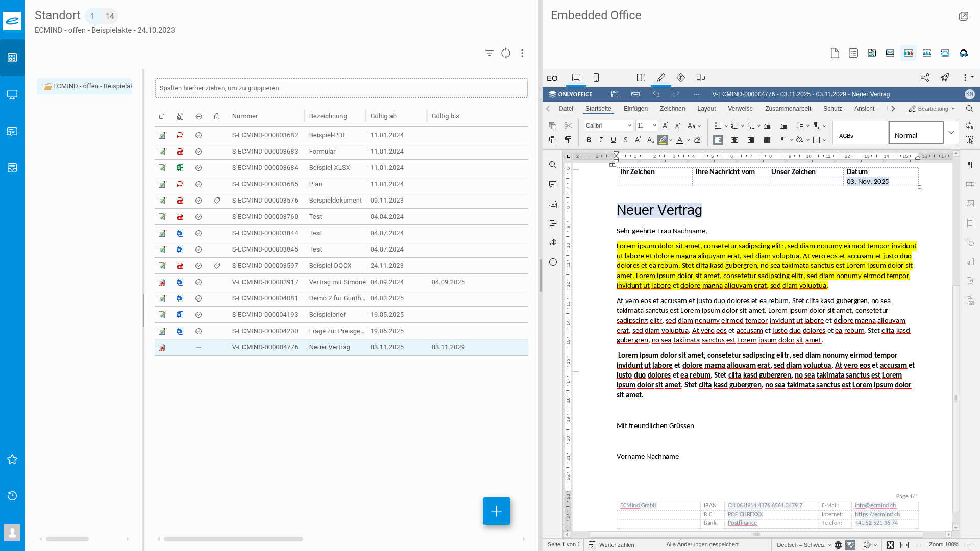Screen dimensions: 980x551
Task: Expand the paragraph styles gallery
Action: click(951, 133)
